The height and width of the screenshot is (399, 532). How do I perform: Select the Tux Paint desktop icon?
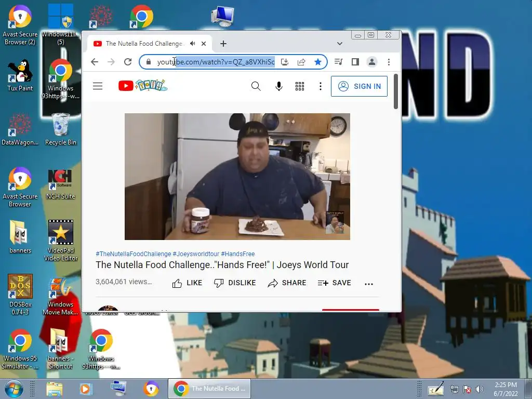pos(20,75)
